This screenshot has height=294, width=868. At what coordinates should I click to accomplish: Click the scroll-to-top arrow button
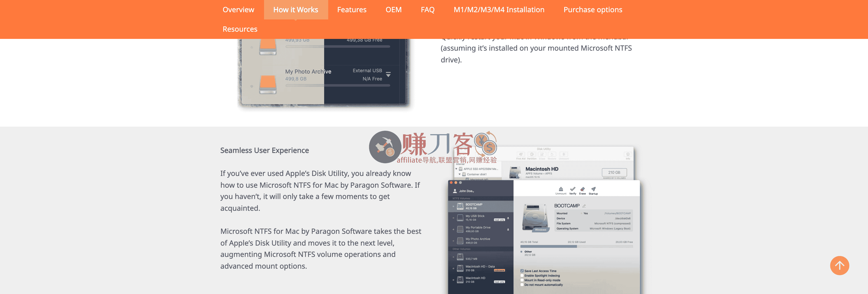click(840, 266)
